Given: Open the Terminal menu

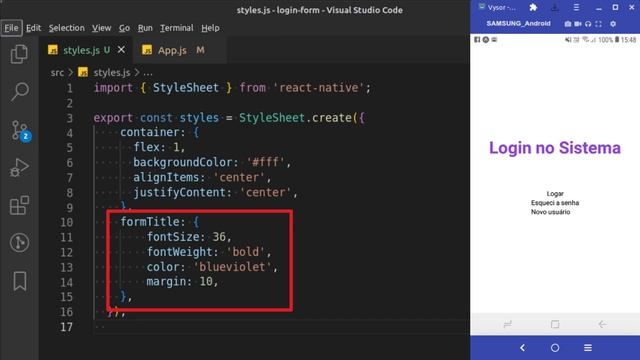Looking at the screenshot, I should click(177, 28).
